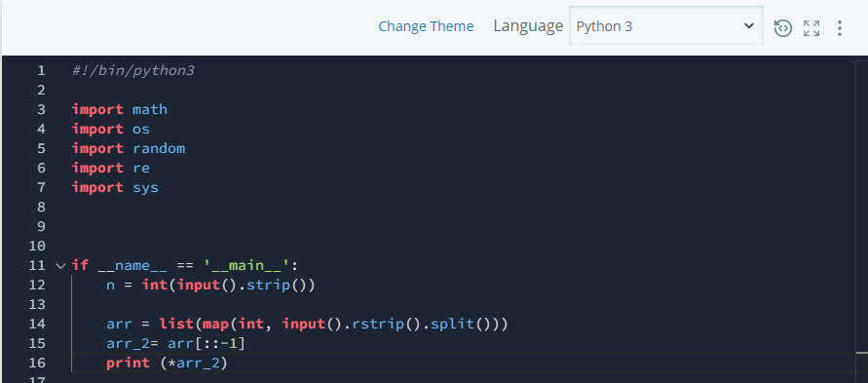Click the text 'import random'
Screen dimensions: 868x383
click(x=129, y=148)
